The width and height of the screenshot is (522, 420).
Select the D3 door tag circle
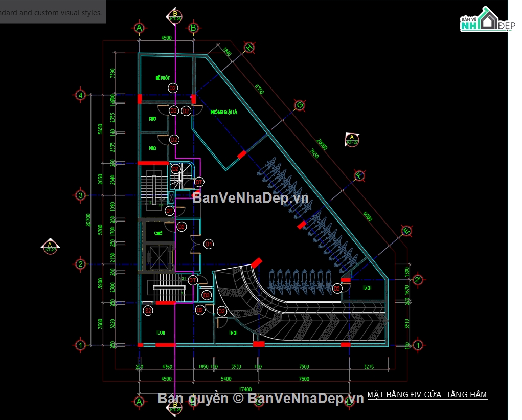click(x=207, y=295)
